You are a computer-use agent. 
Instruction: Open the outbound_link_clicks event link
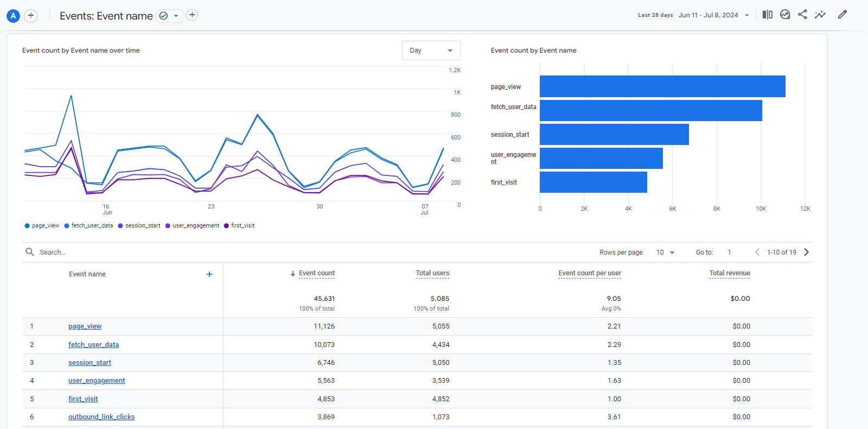(101, 417)
